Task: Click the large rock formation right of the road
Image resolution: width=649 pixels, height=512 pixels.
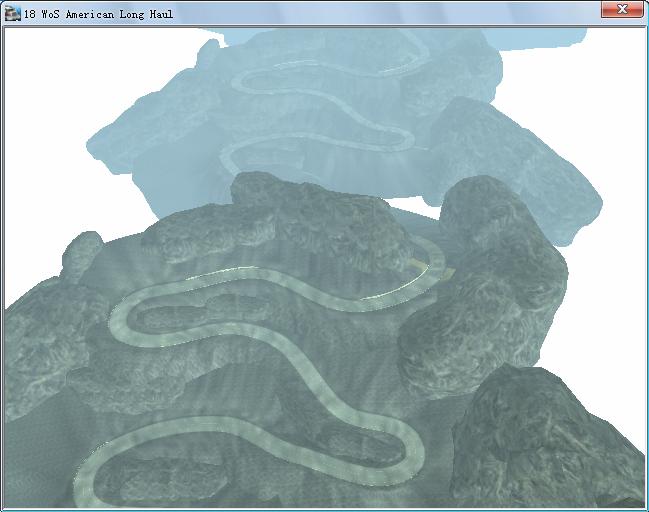Action: 470,320
